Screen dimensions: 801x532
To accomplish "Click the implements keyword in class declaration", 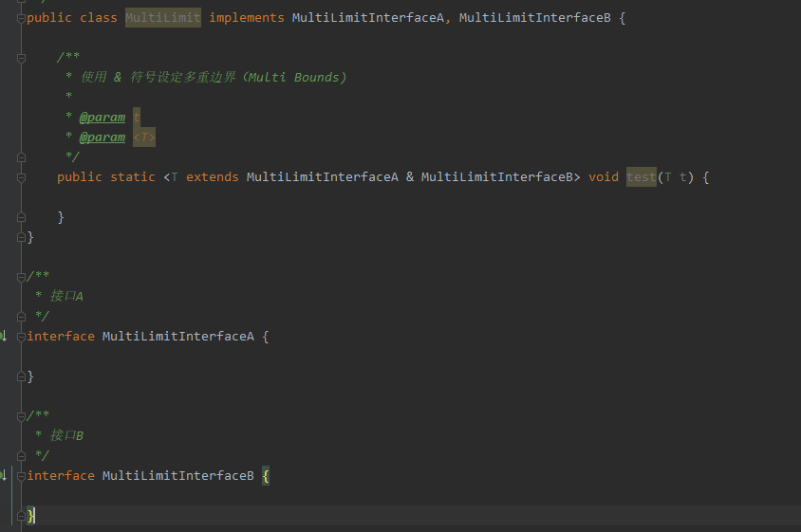I will pyautogui.click(x=247, y=18).
